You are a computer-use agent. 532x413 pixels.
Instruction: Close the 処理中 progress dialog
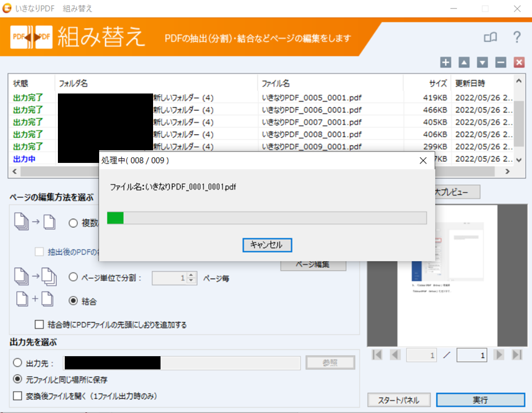coord(423,161)
